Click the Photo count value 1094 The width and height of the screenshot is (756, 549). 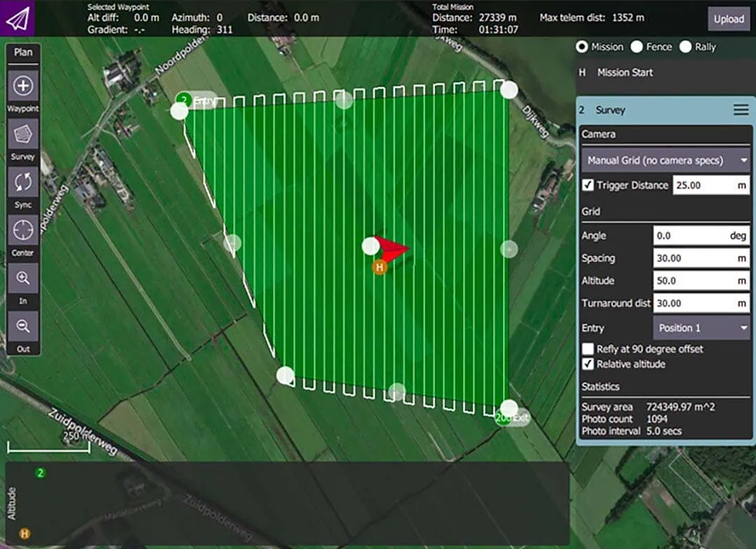click(x=656, y=419)
